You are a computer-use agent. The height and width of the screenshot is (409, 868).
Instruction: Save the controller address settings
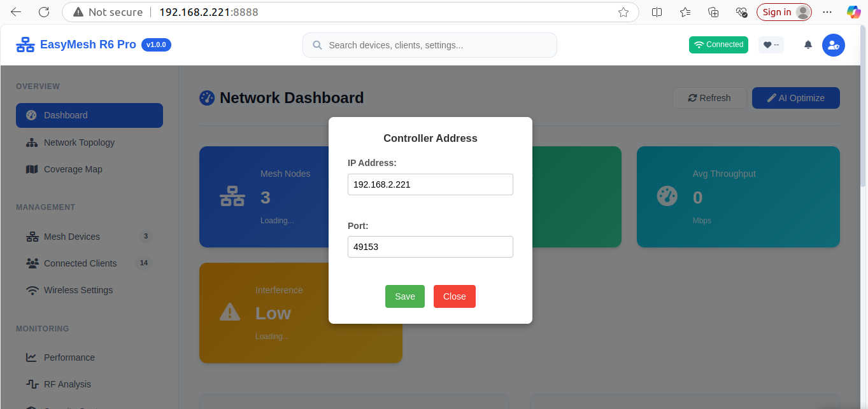[404, 296]
